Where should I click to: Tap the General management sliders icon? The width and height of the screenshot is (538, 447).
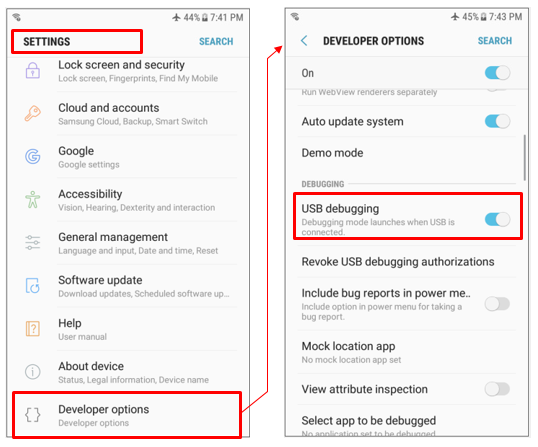click(33, 243)
